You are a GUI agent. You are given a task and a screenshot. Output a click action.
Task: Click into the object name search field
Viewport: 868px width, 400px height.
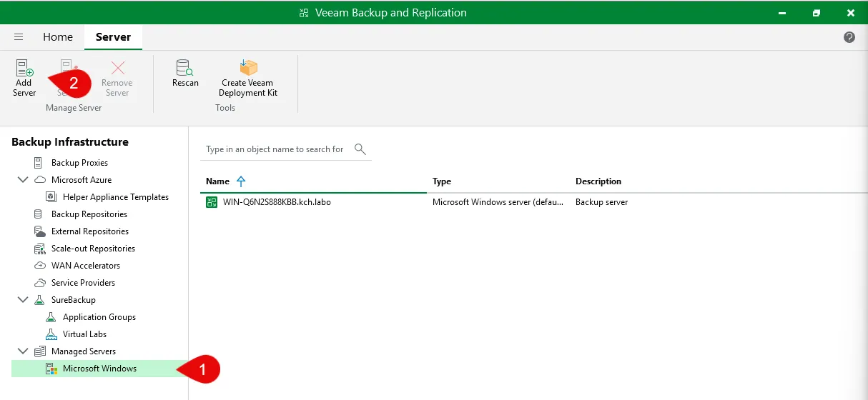point(275,149)
